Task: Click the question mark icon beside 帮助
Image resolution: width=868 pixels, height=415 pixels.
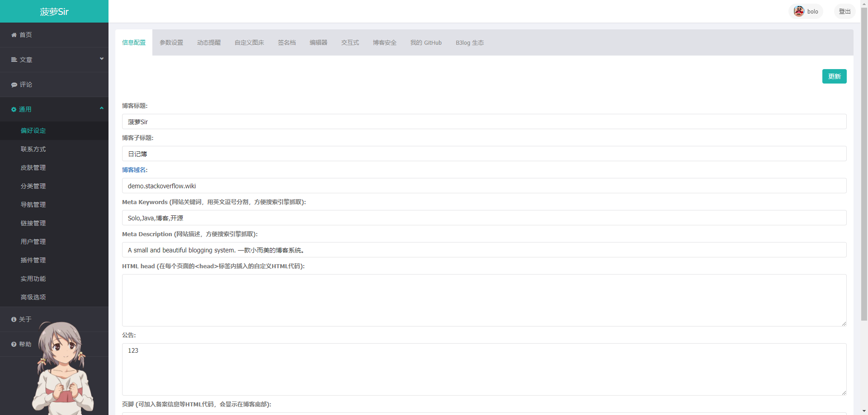Action: [x=14, y=344]
